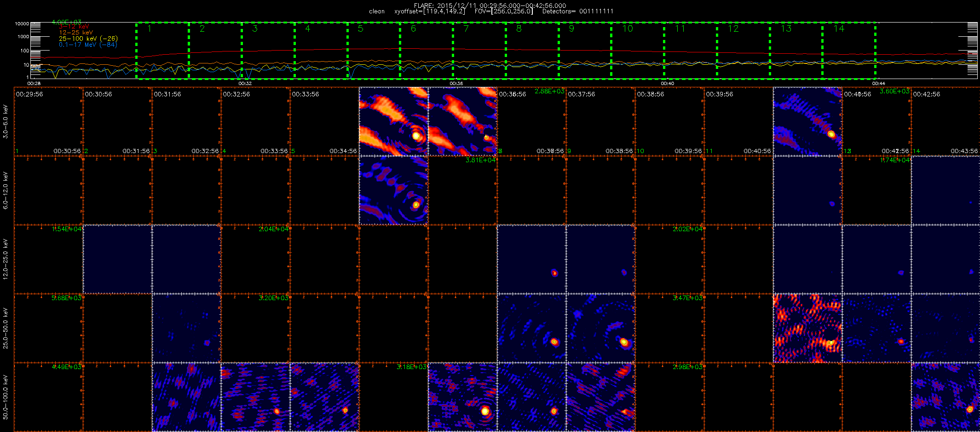Click the '12.0-25.0 keV' row label
The height and width of the screenshot is (432, 980).
click(6, 259)
